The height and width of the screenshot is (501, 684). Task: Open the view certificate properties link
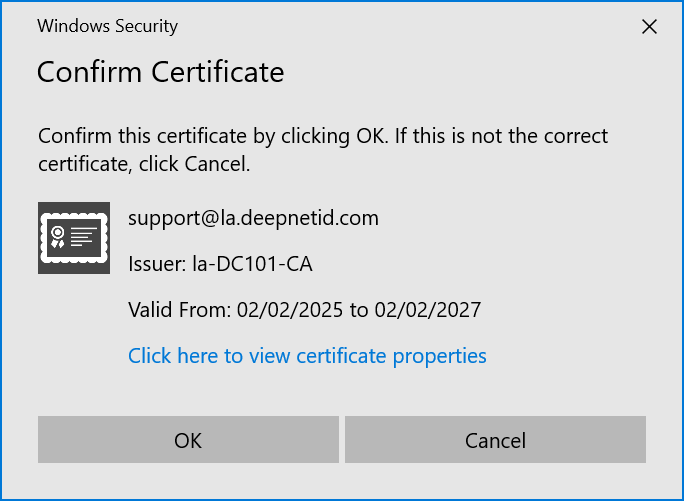pos(307,356)
